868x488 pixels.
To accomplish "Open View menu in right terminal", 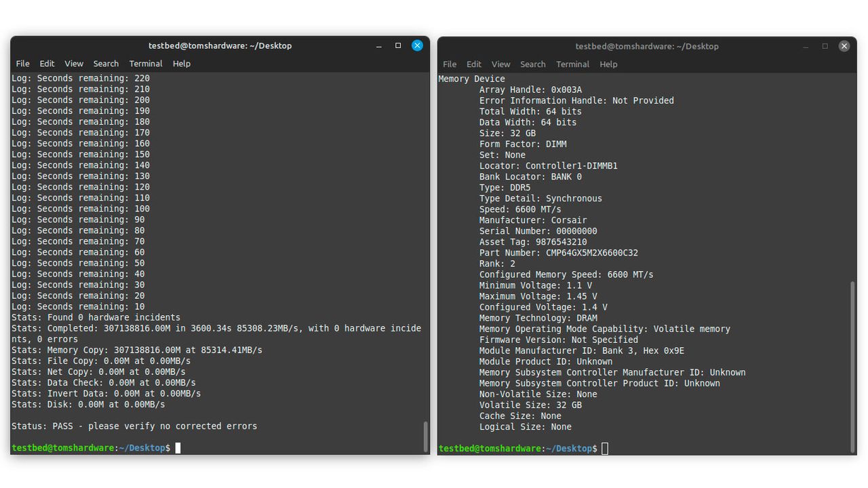I will 501,64.
